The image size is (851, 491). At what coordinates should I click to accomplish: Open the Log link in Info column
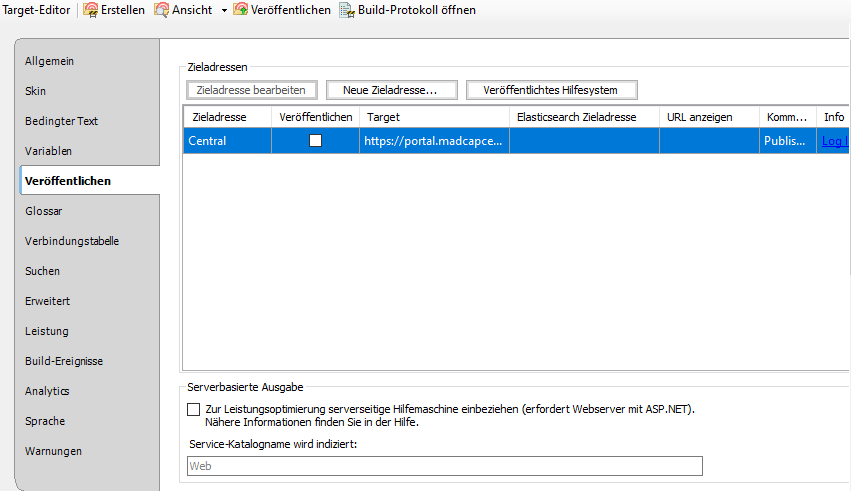point(833,141)
